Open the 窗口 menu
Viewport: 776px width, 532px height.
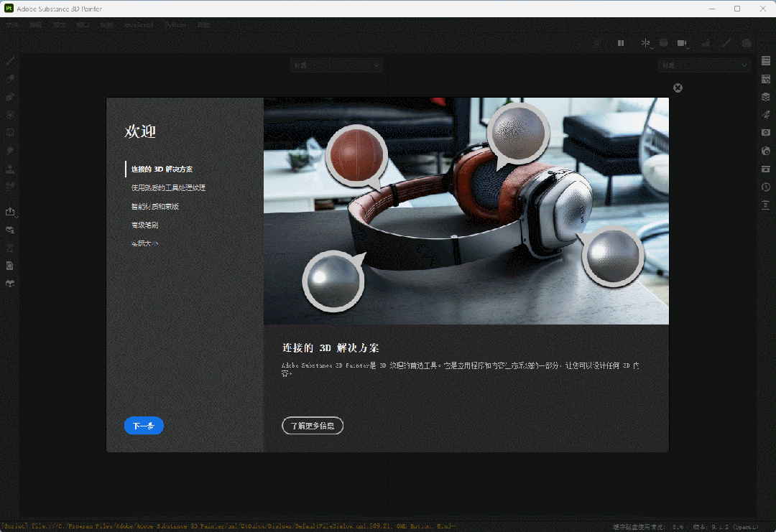[x=83, y=24]
